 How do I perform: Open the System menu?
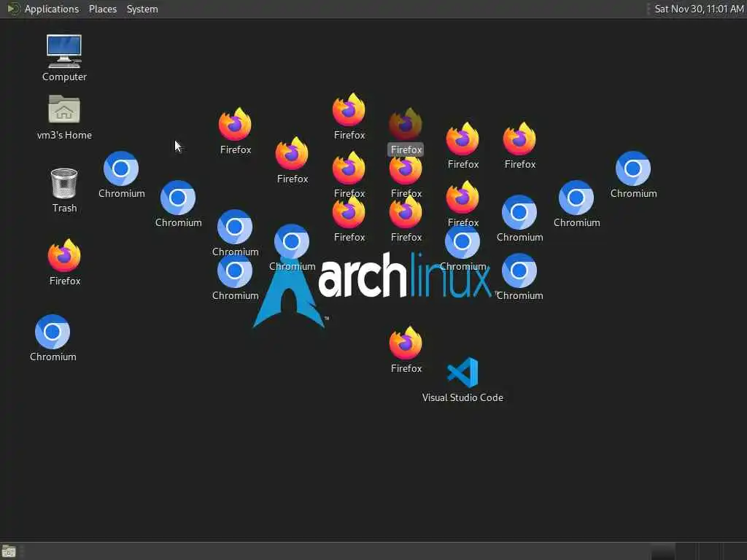point(142,9)
